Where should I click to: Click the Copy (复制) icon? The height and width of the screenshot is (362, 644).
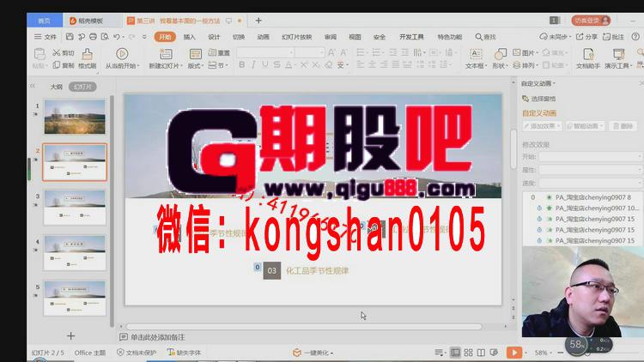click(57, 65)
